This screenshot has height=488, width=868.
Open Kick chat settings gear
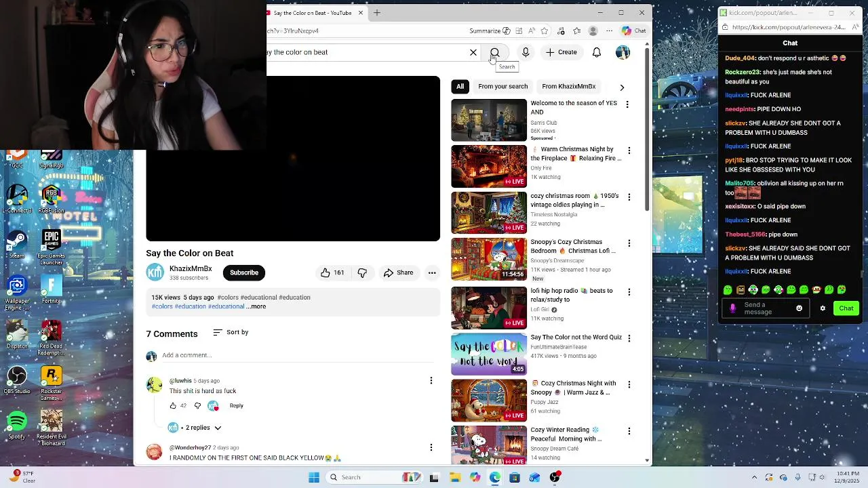(823, 308)
